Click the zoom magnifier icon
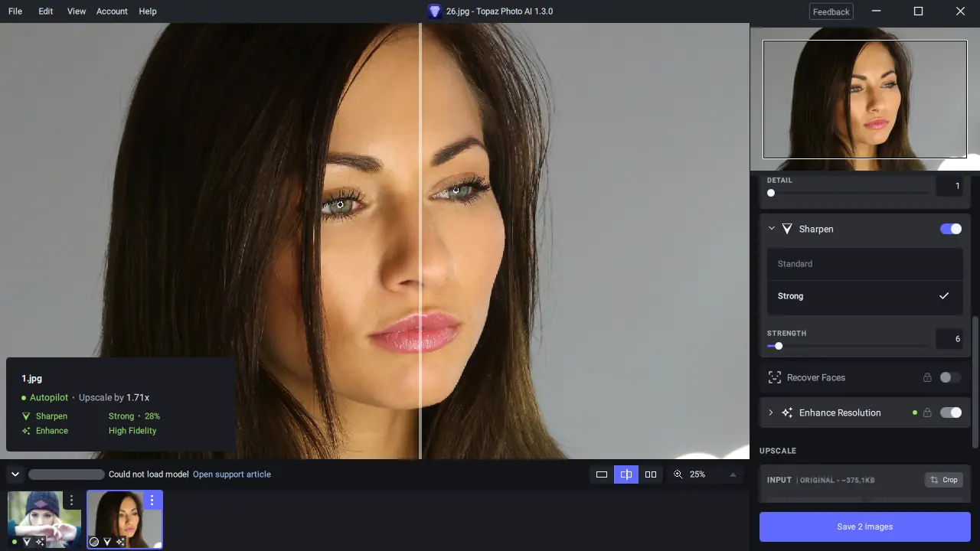The image size is (980, 551). coord(678,474)
